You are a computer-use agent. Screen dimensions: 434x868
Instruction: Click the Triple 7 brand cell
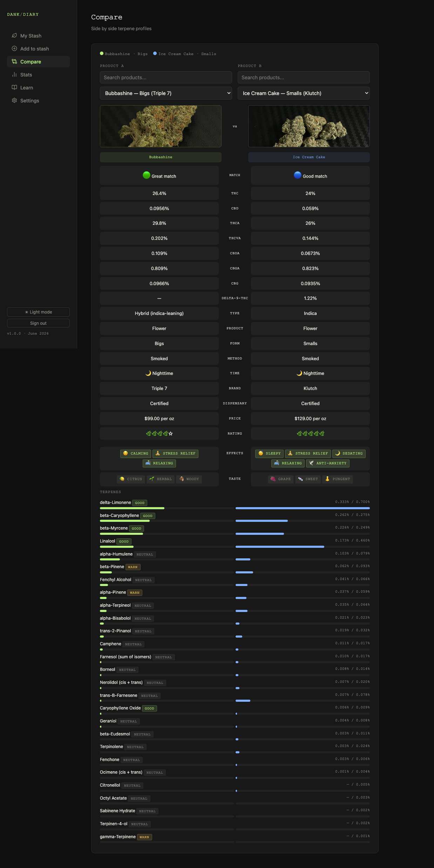[x=159, y=388]
